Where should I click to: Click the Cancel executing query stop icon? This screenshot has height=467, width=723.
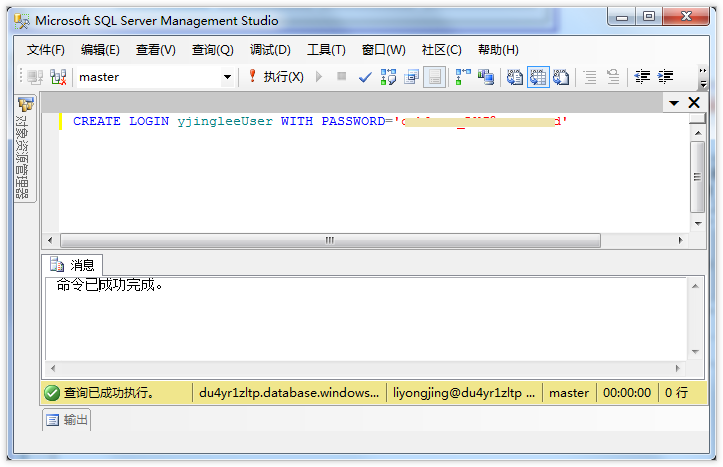342,76
